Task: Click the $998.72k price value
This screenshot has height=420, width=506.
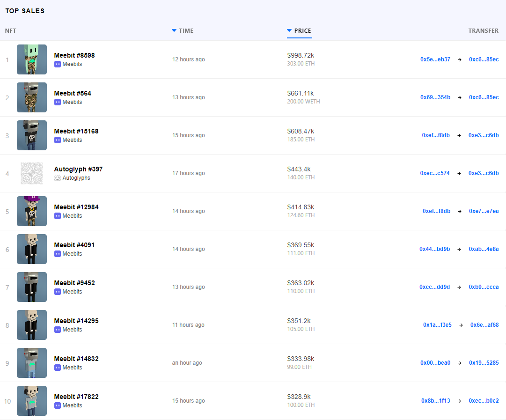Action: (301, 55)
